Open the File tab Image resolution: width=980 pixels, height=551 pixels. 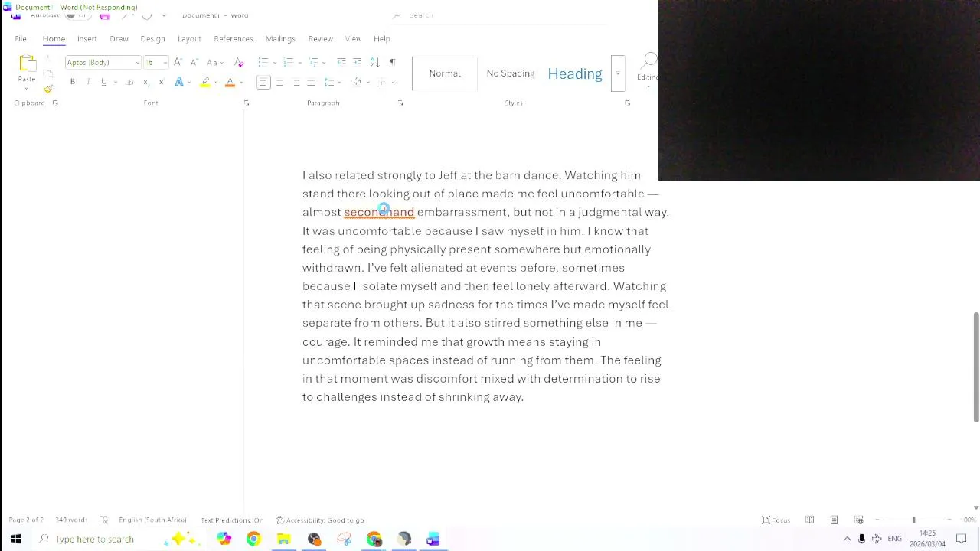tap(21, 38)
